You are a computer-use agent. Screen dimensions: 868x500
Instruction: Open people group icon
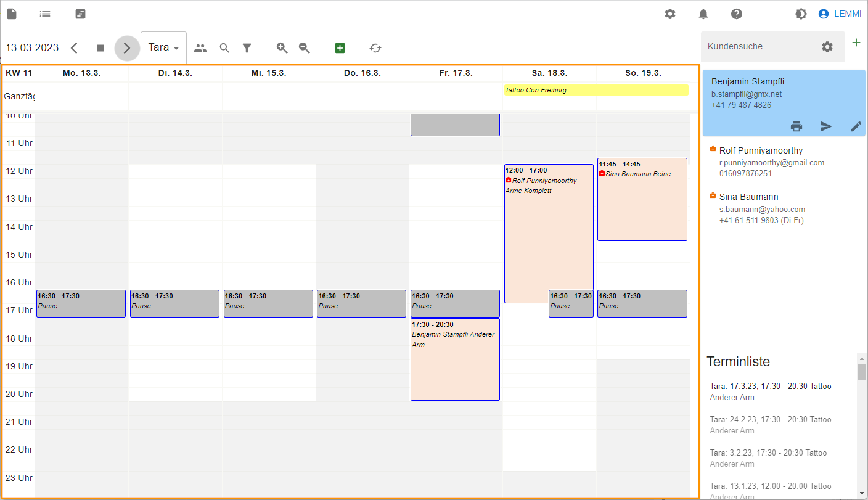(x=200, y=47)
